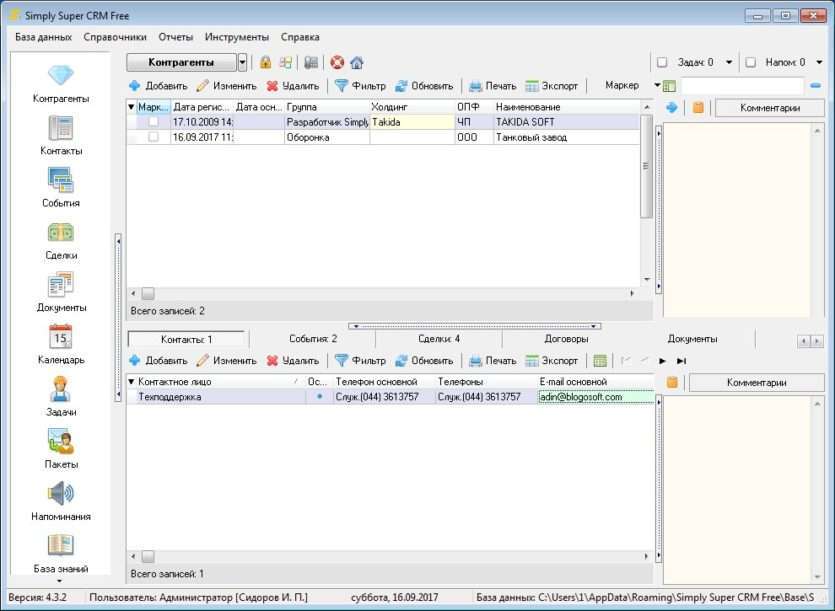Open the Календарь section in the sidebar

pyautogui.click(x=61, y=344)
